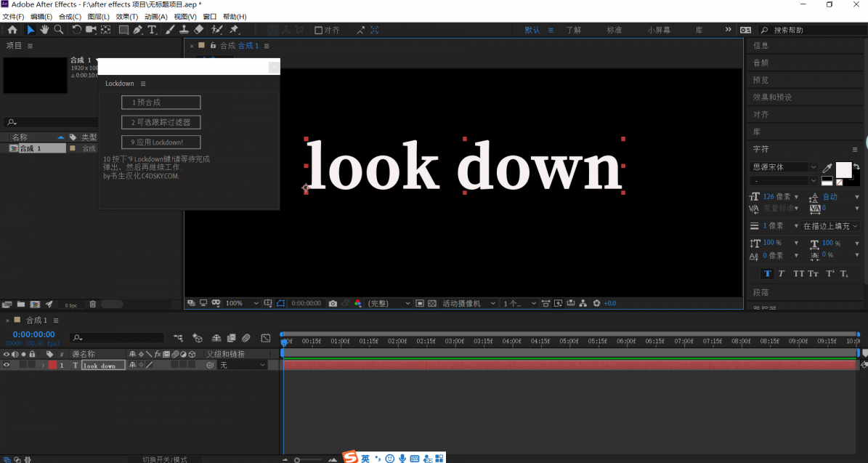
Task: Click the 2 可选跟踪过滤器 button
Action: [x=161, y=122]
